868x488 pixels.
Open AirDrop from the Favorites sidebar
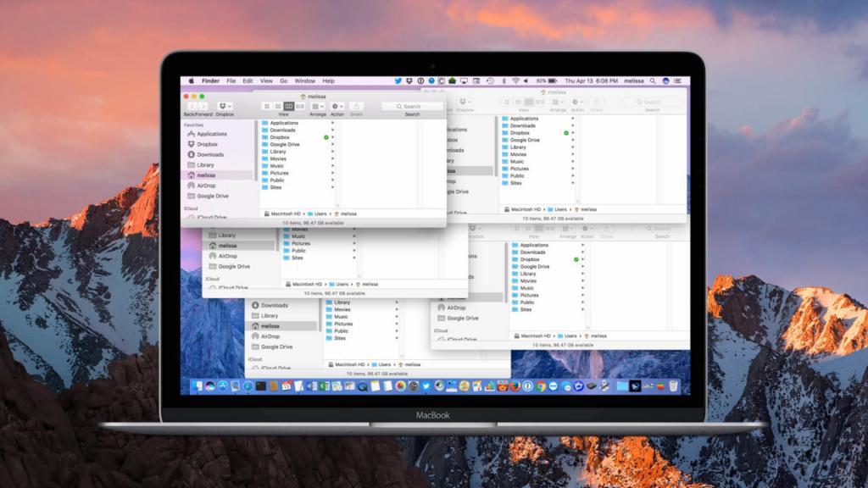206,186
